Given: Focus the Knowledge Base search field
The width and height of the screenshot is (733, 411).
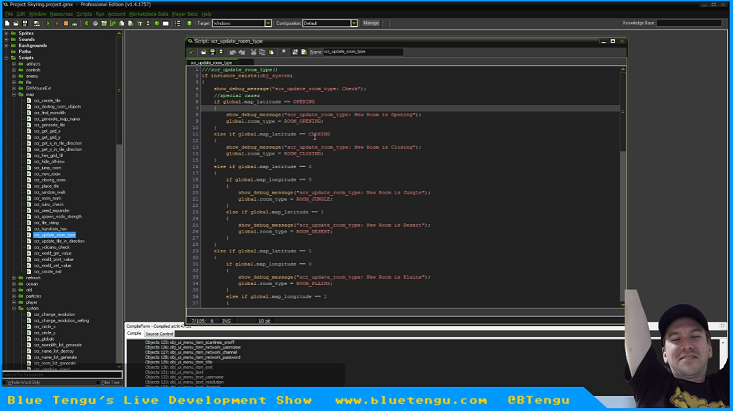Looking at the screenshot, I should point(689,23).
